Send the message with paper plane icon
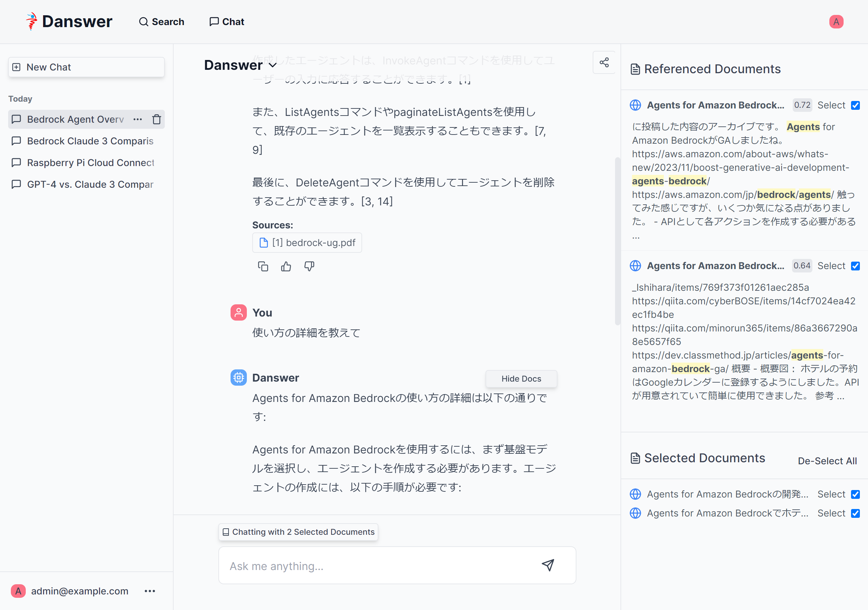This screenshot has width=868, height=610. tap(548, 565)
